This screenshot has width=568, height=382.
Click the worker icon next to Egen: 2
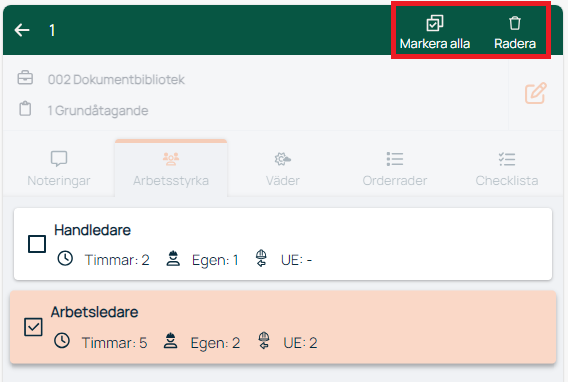click(170, 341)
